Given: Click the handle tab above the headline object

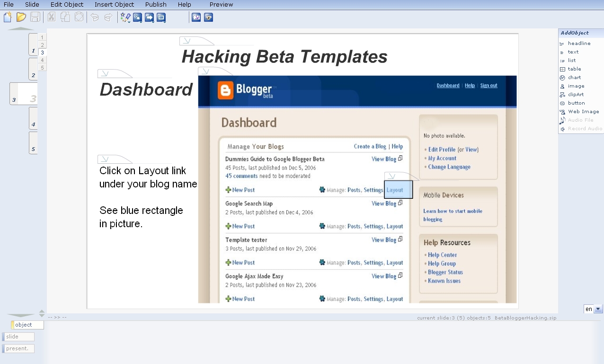Looking at the screenshot, I should (x=197, y=41).
